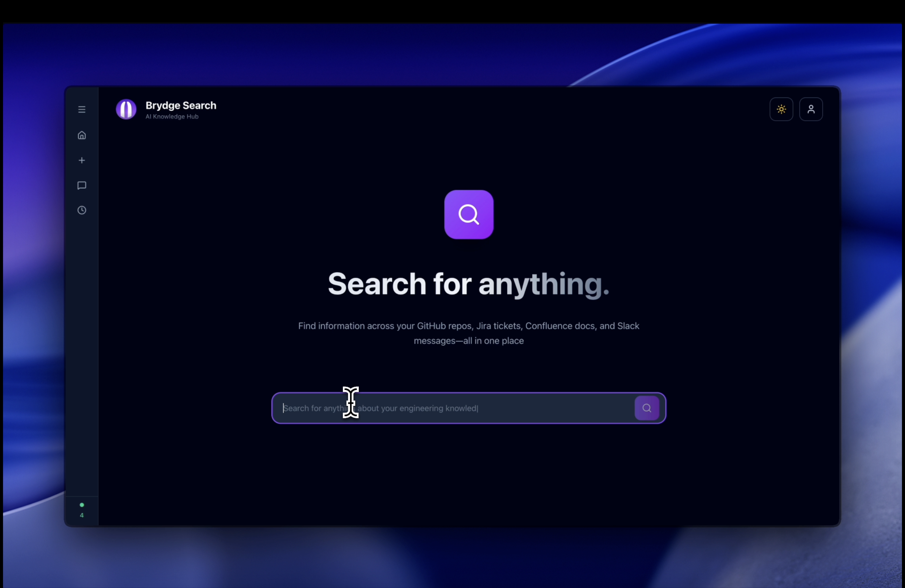Click the AI Knowledge Hub subtitle
Image resolution: width=905 pixels, height=588 pixels.
(x=172, y=117)
